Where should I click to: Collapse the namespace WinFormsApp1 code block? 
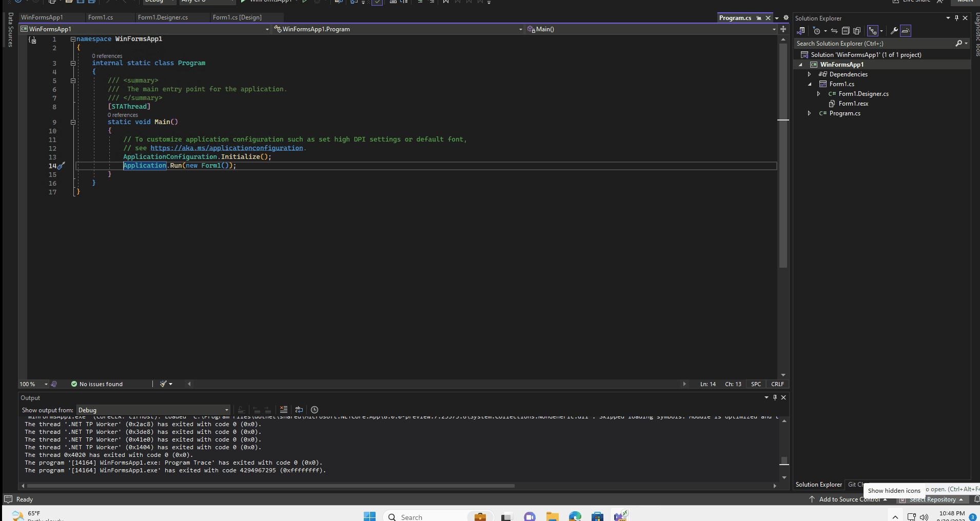coord(73,39)
